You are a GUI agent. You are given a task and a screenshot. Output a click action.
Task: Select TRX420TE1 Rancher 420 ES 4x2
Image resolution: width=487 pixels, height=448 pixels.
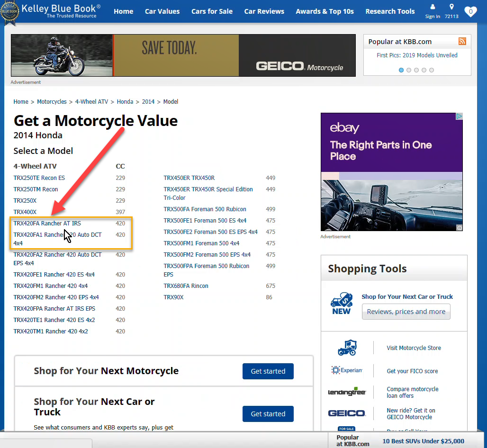54,320
